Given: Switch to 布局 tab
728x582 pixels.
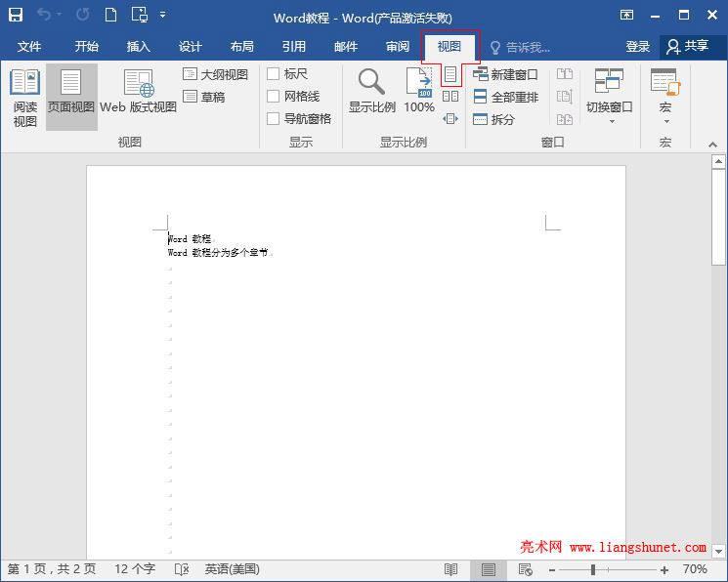Looking at the screenshot, I should click(x=242, y=47).
